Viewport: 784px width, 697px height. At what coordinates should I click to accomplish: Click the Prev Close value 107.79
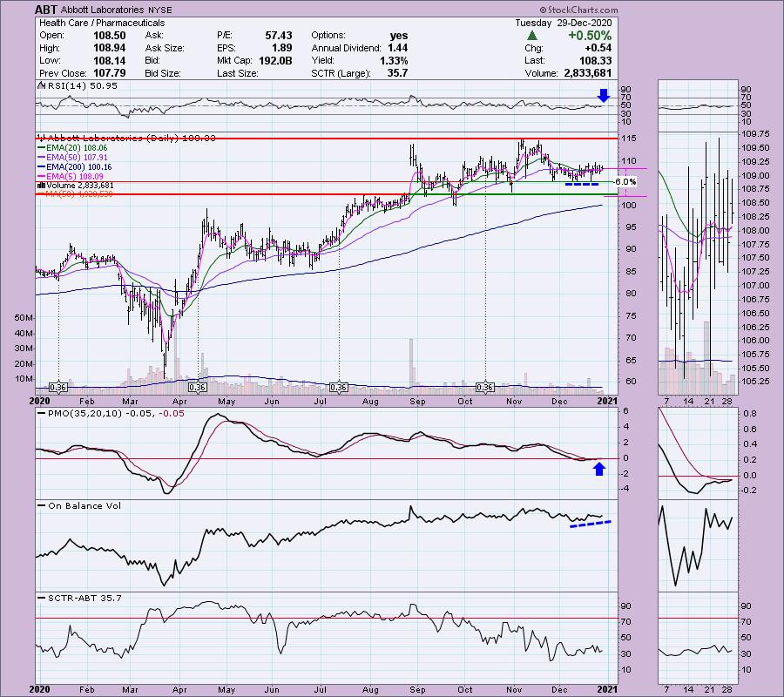(x=110, y=73)
